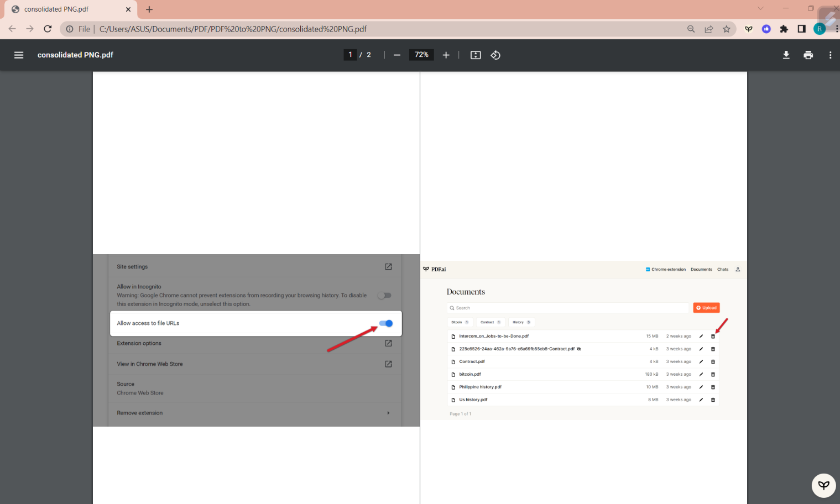Viewport: 840px width, 504px height.
Task: Open the tab search chevron
Action: click(x=760, y=8)
